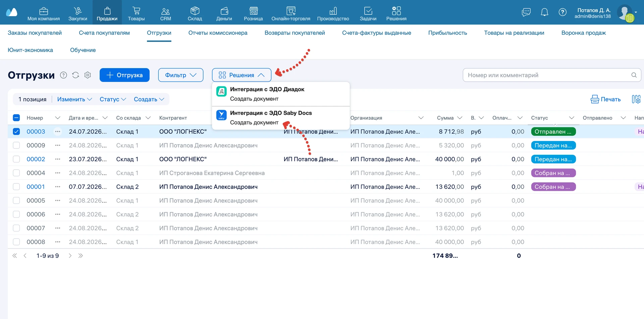Open shipment link 00003
This screenshot has width=644, height=319.
(x=36, y=132)
